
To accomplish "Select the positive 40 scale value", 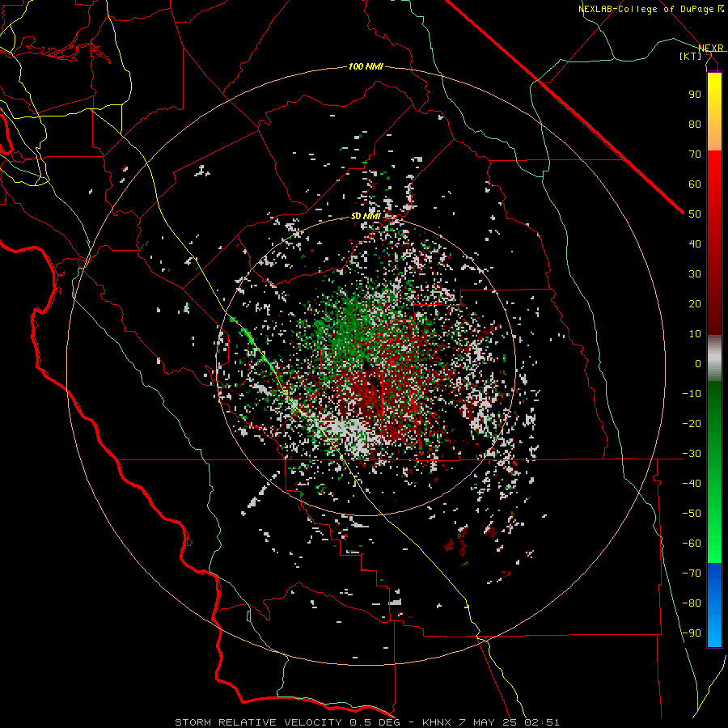I will [695, 243].
